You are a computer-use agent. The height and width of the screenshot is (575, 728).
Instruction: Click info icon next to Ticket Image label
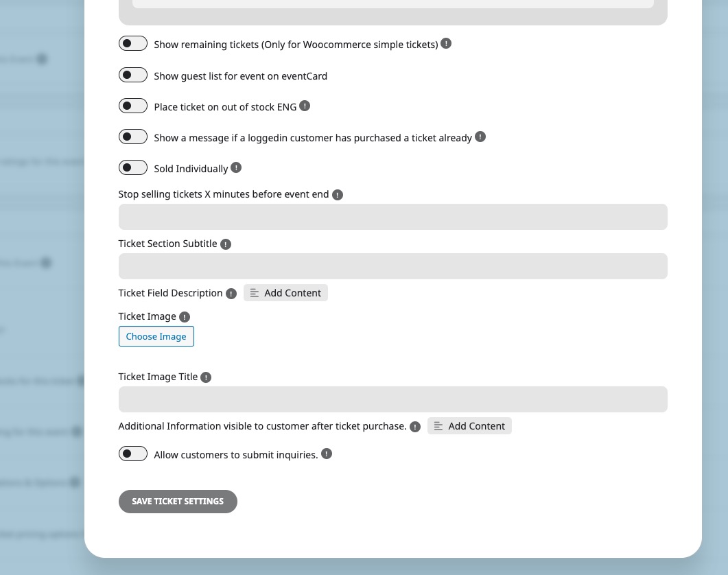coord(185,317)
